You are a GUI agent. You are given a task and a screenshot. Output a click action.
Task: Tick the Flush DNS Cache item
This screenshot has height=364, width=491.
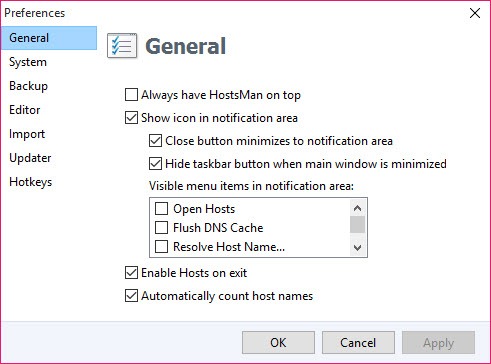(x=161, y=228)
